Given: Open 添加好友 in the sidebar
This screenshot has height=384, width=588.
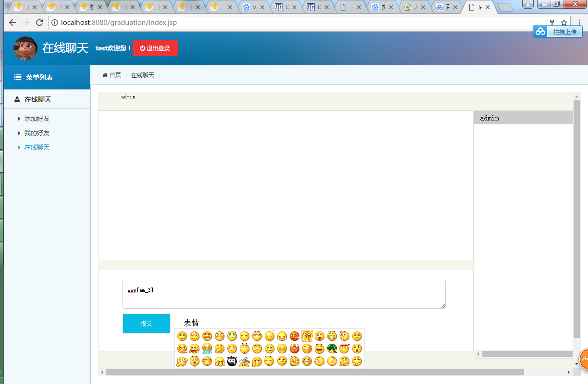Looking at the screenshot, I should point(37,119).
